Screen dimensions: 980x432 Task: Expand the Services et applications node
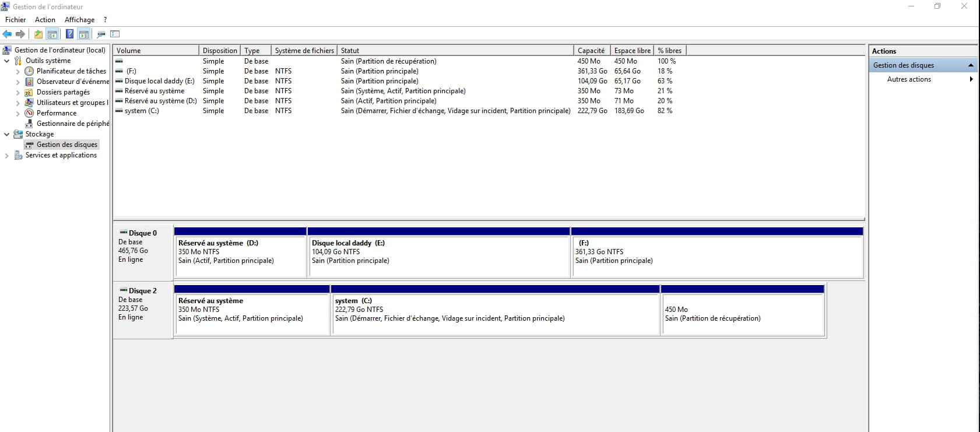click(7, 156)
